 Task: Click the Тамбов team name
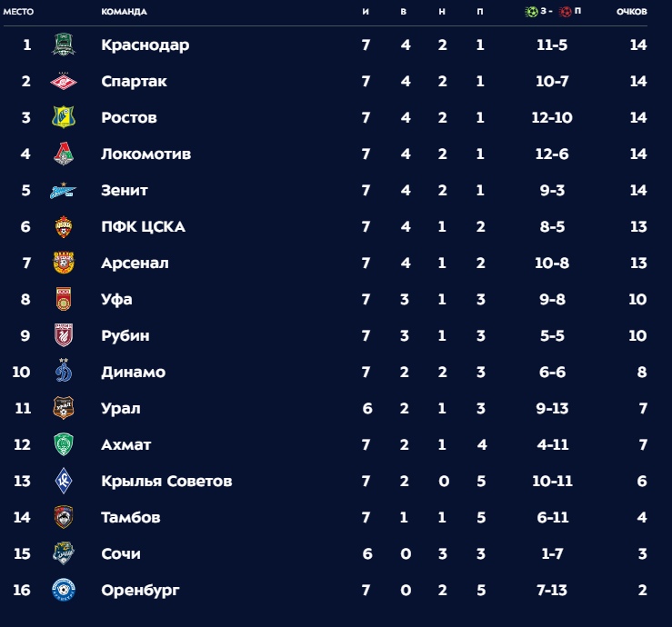[x=131, y=517]
